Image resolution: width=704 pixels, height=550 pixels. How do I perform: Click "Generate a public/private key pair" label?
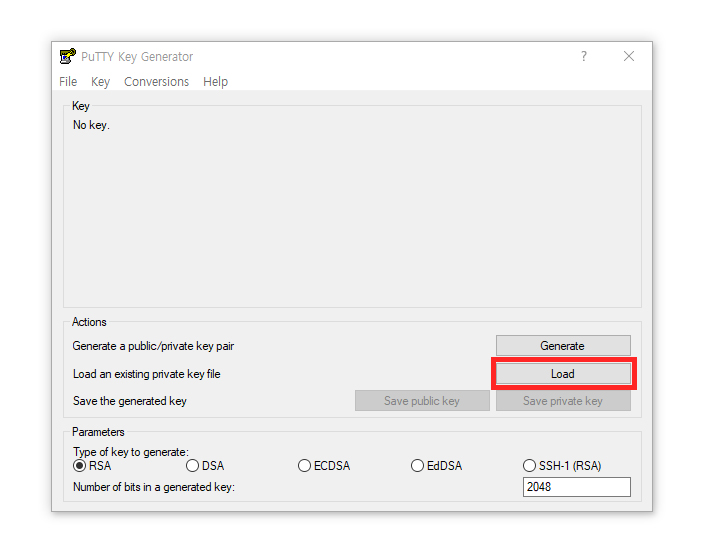(x=153, y=346)
